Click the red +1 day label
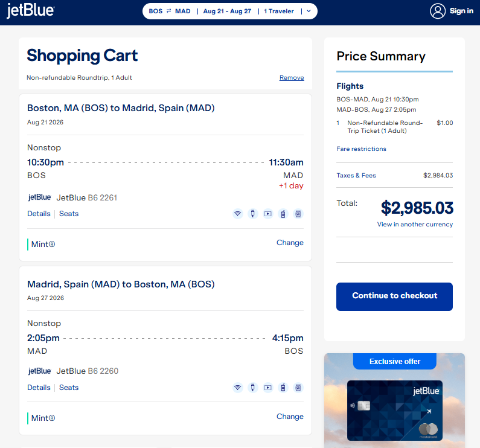The image size is (480, 448). click(x=291, y=186)
